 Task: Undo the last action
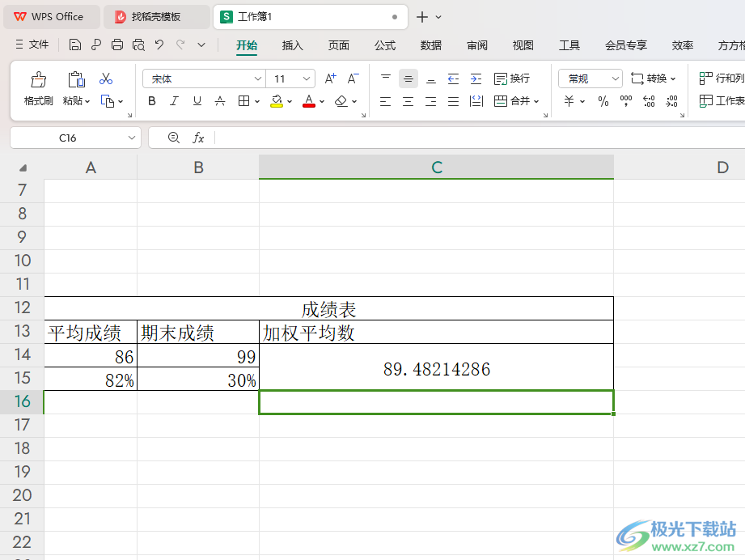pos(159,45)
